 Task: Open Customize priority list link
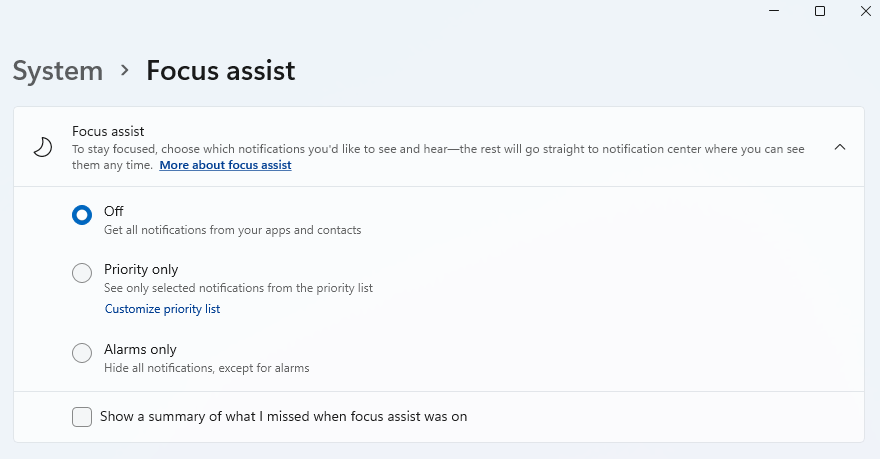tap(162, 309)
